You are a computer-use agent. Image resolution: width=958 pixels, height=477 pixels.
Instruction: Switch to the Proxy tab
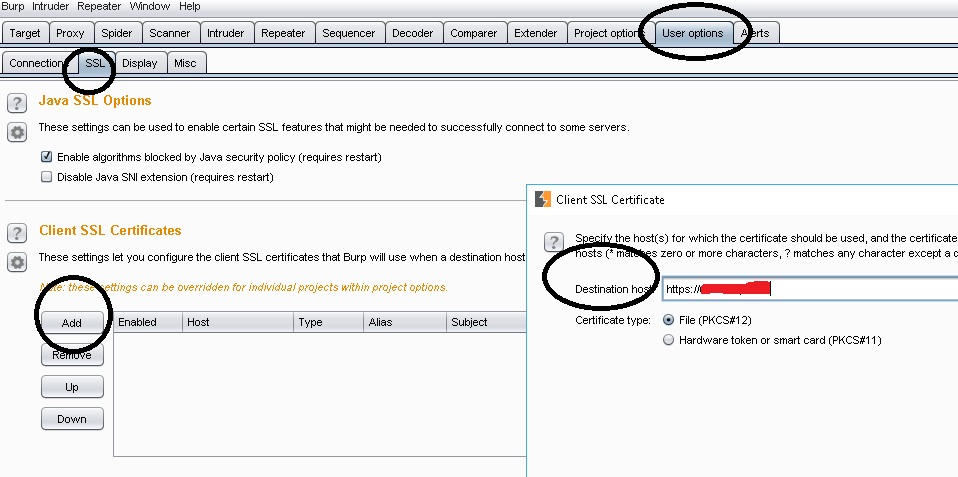(70, 33)
